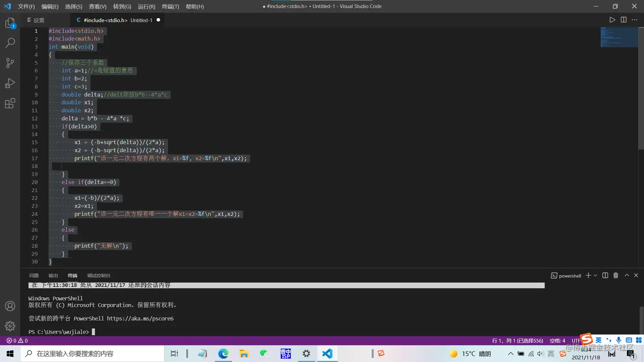Viewport: 644px width, 362px height.
Task: Open WeChat from the taskbar
Action: click(264, 353)
